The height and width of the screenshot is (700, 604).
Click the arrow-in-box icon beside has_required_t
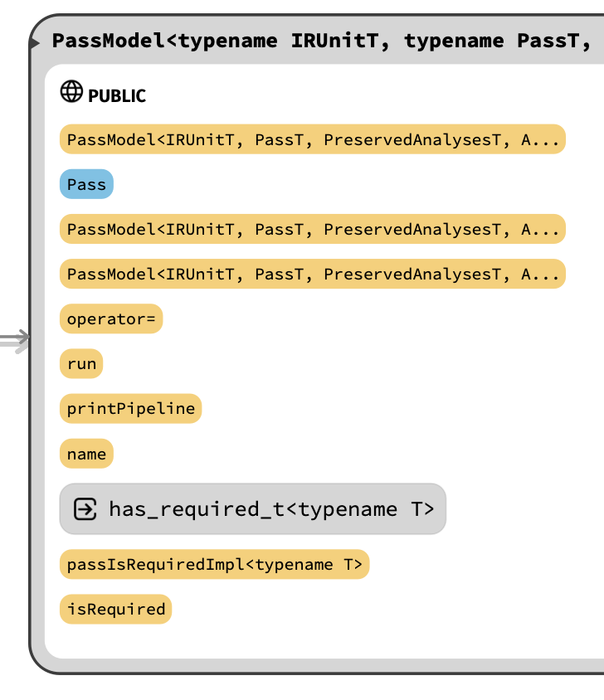point(85,508)
